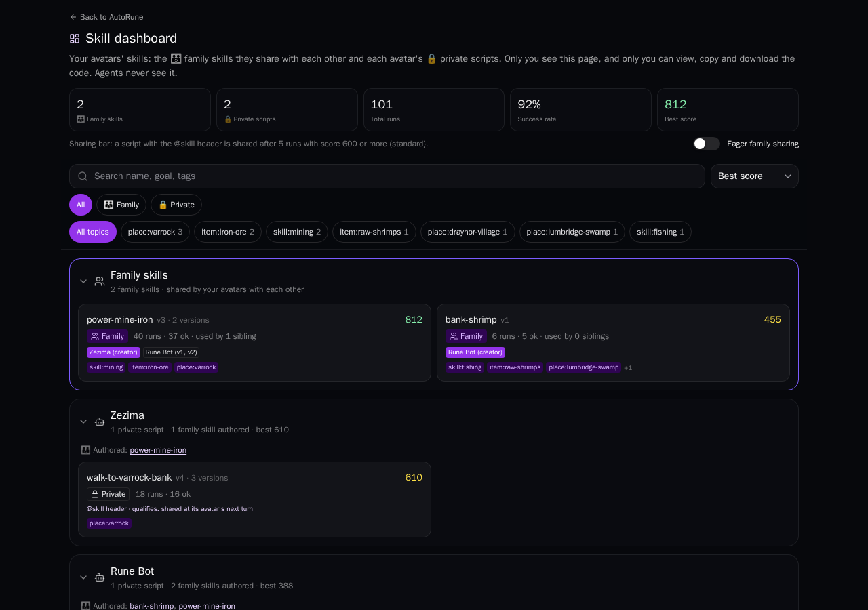Click the Success rate stat card

coord(580,110)
